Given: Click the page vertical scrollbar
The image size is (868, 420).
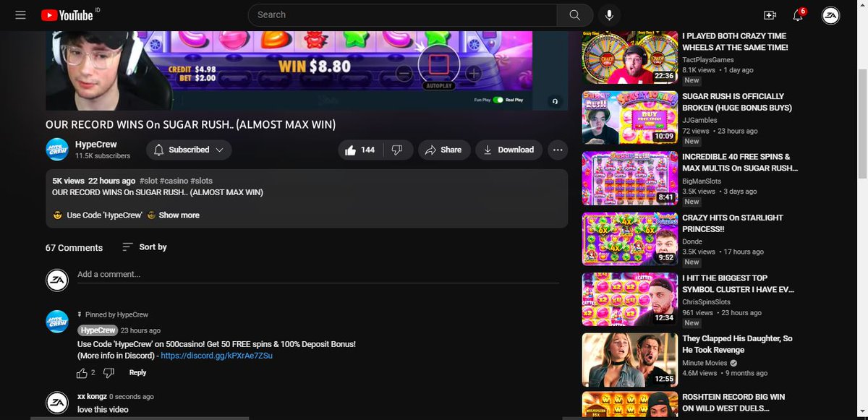Looking at the screenshot, I should point(862,123).
